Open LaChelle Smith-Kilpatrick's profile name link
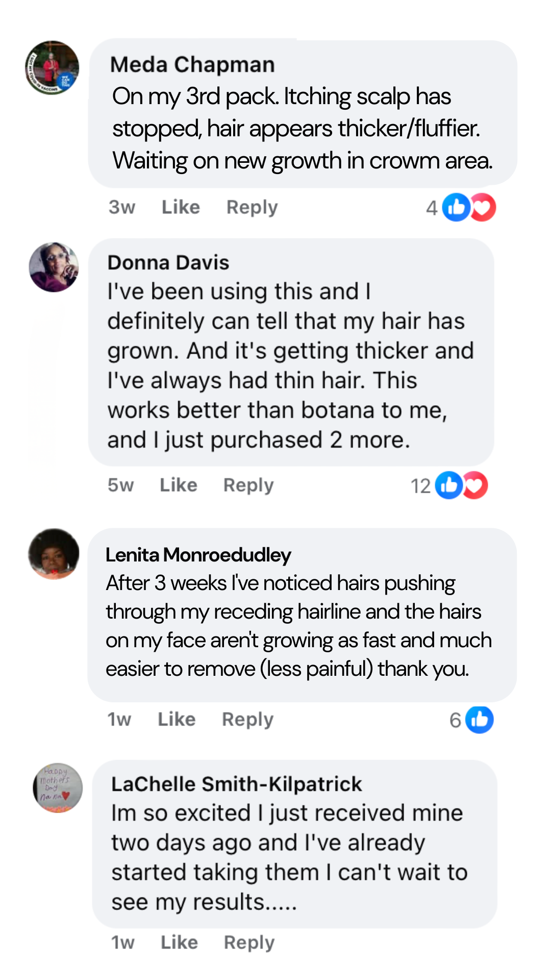This screenshot has width=551, height=980. point(237,784)
